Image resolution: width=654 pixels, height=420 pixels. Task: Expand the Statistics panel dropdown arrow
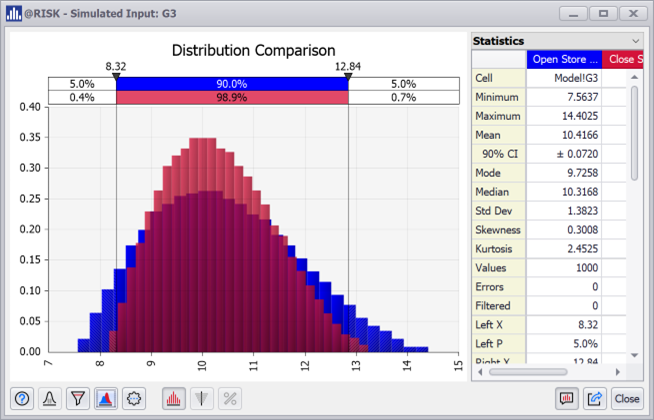pyautogui.click(x=636, y=40)
